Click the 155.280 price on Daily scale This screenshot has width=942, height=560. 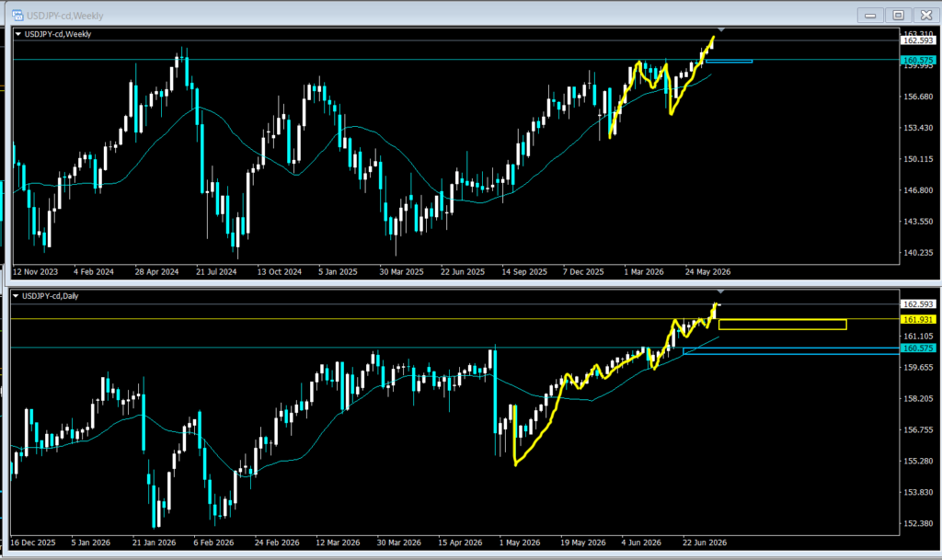(918, 461)
